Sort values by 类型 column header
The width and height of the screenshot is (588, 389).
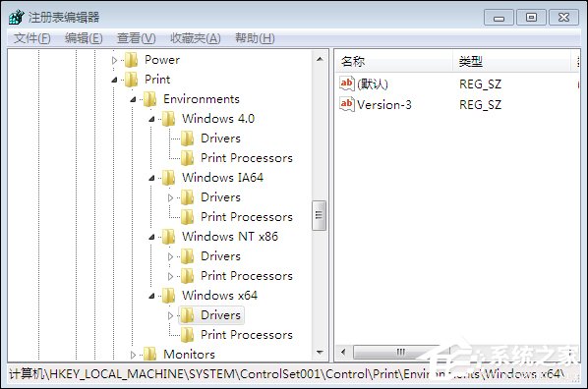512,61
